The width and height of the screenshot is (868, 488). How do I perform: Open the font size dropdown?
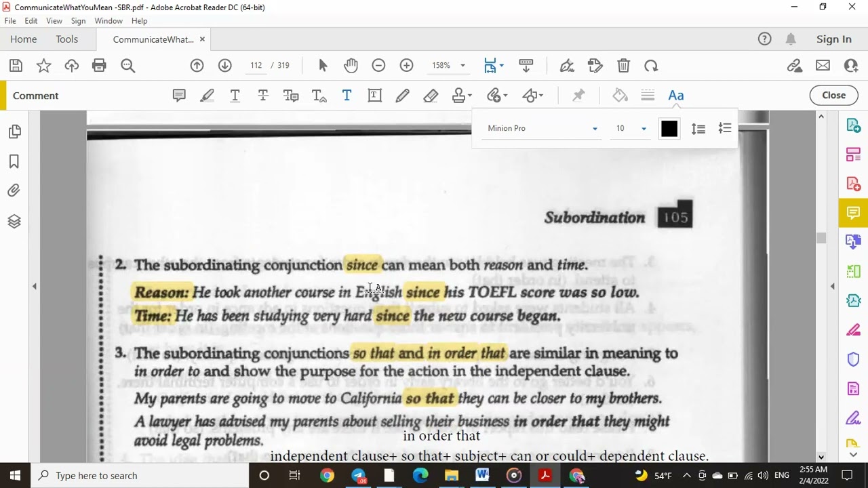point(631,128)
